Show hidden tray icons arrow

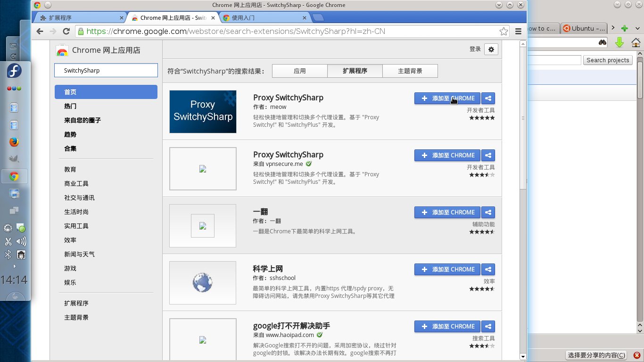pos(14,266)
